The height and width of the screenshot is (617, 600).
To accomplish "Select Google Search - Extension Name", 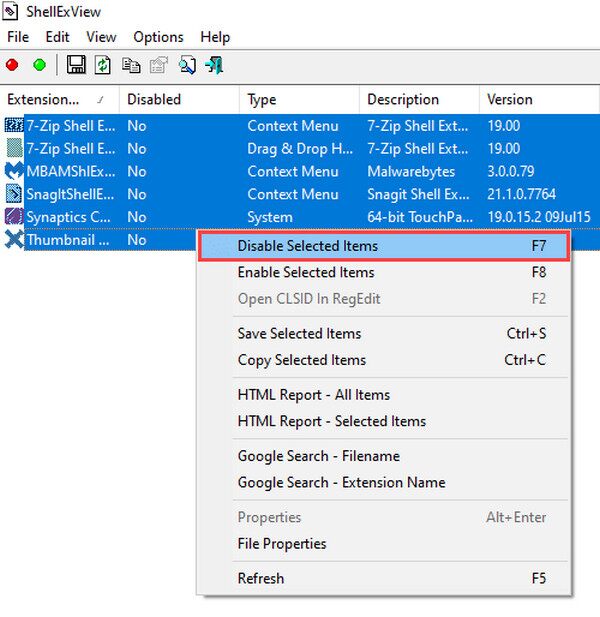I will [x=384, y=482].
